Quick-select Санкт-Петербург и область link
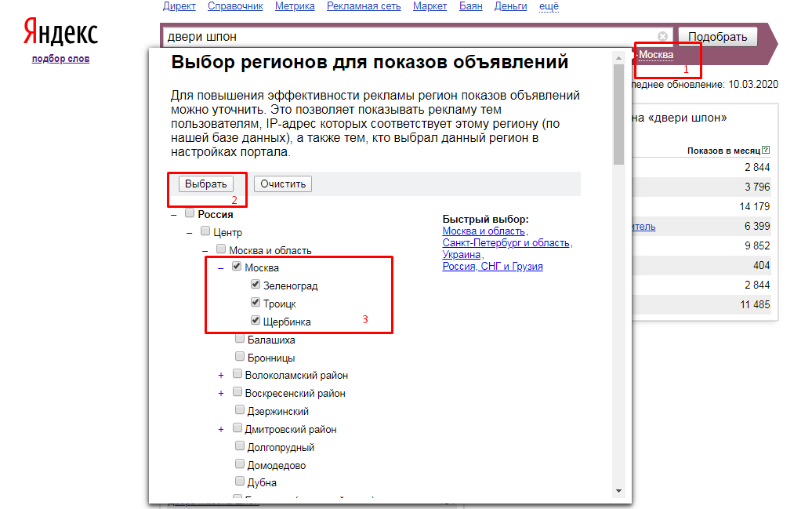Viewport: 812px width, 509px height. (506, 243)
